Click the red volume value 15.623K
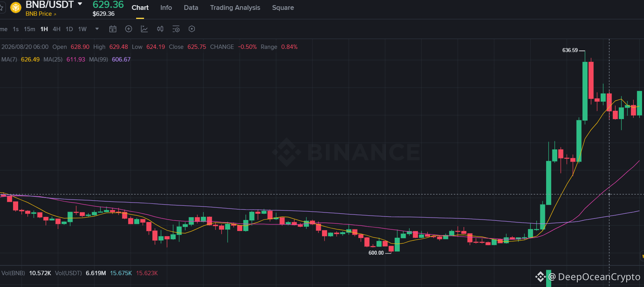Screen dimensions: 644x287 point(147,273)
